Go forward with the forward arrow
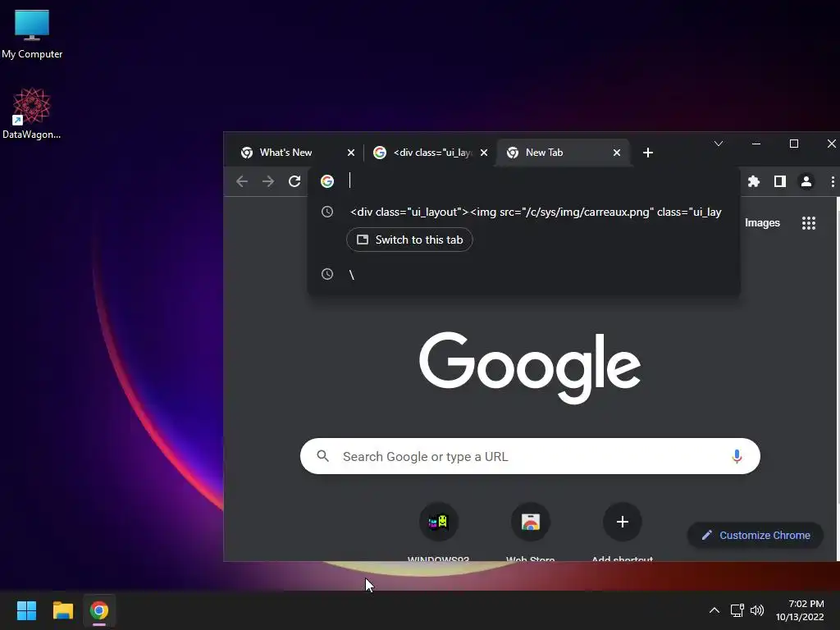 click(x=268, y=181)
